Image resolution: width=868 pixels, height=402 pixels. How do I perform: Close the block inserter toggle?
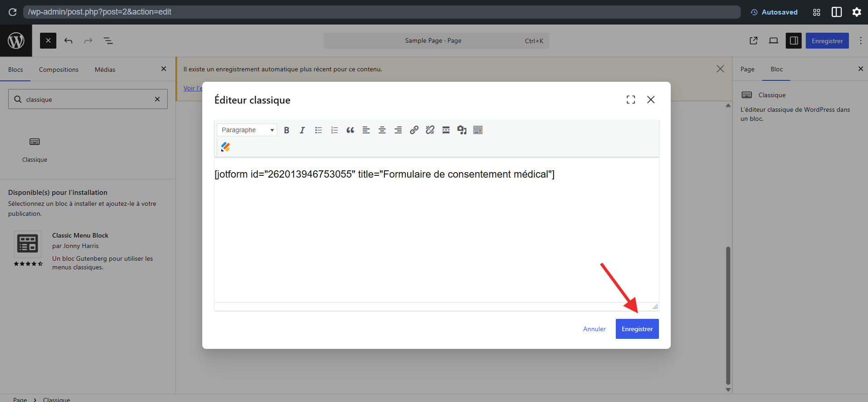pyautogui.click(x=48, y=40)
